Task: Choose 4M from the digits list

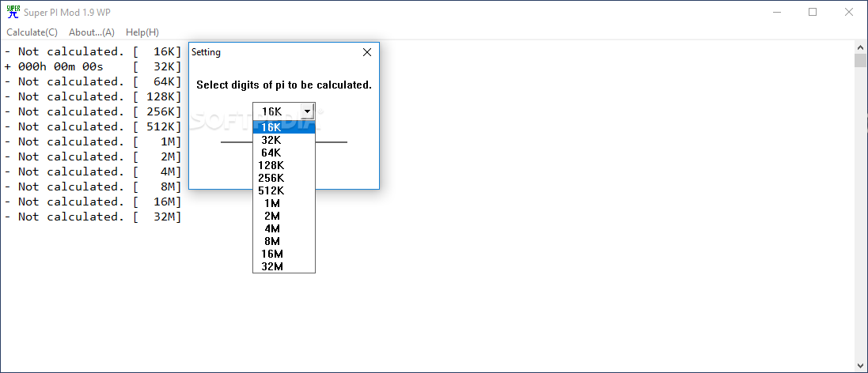Action: tap(284, 228)
